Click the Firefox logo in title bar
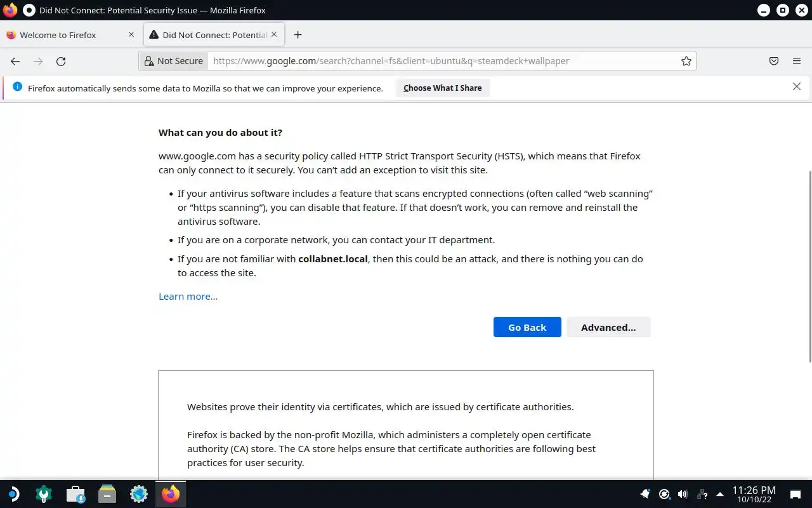Image resolution: width=812 pixels, height=508 pixels. point(10,10)
